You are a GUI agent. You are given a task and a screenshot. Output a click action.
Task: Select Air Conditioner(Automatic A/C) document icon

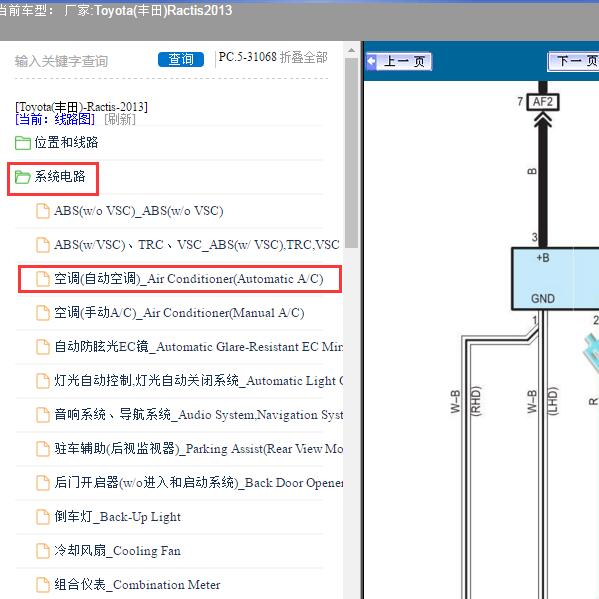pyautogui.click(x=43, y=279)
